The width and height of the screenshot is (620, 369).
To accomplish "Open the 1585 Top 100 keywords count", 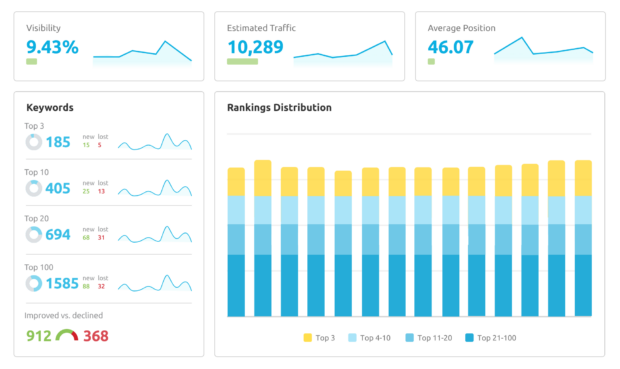I will click(x=62, y=283).
